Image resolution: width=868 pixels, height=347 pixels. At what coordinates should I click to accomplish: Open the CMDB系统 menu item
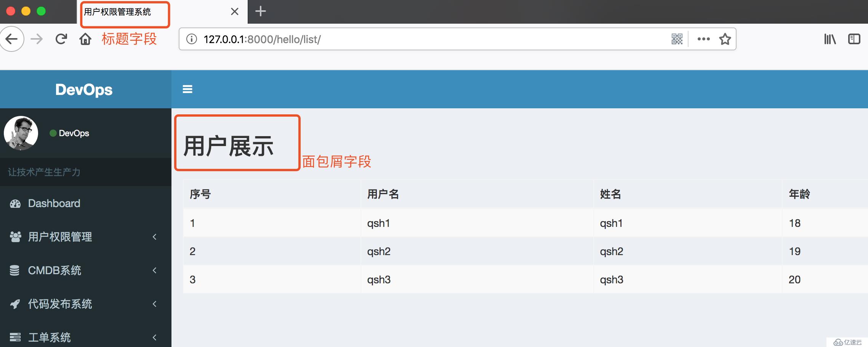(x=86, y=270)
